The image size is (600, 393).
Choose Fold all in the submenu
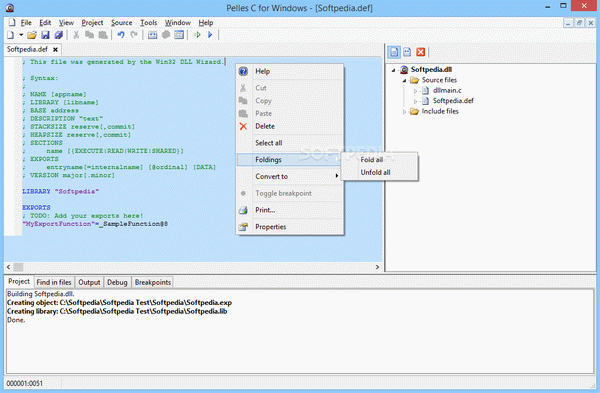click(x=379, y=160)
